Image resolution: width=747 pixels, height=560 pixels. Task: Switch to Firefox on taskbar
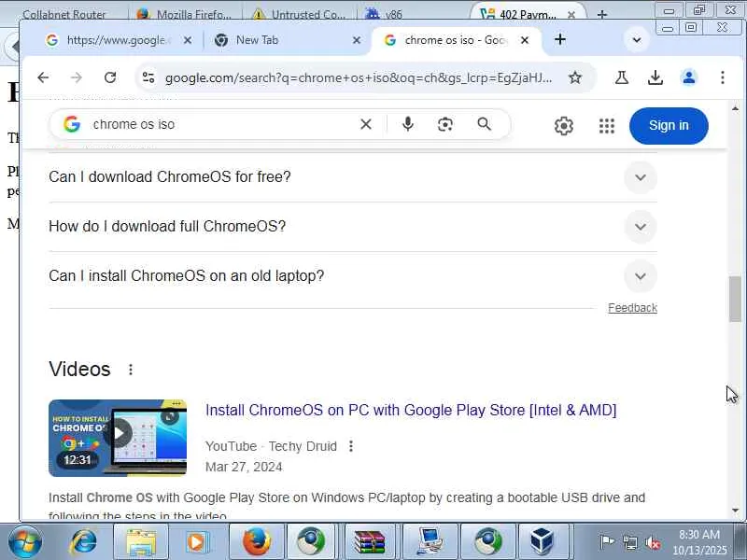coord(257,542)
